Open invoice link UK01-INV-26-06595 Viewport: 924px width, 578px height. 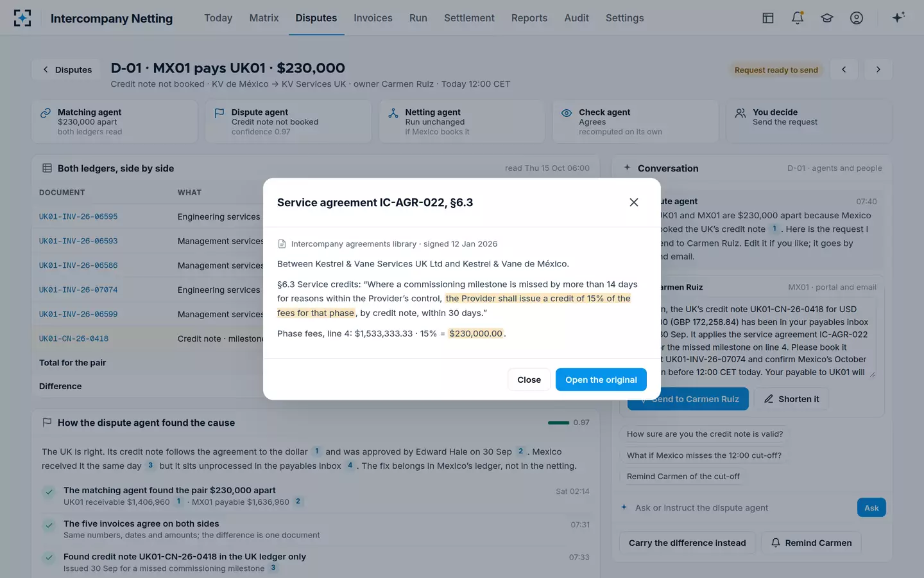tap(78, 216)
